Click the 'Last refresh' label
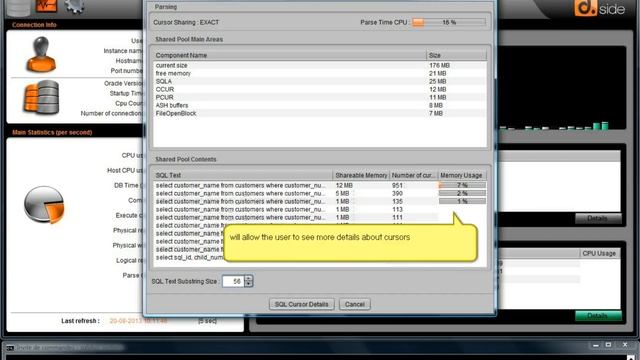The image size is (640, 360). (x=80, y=321)
